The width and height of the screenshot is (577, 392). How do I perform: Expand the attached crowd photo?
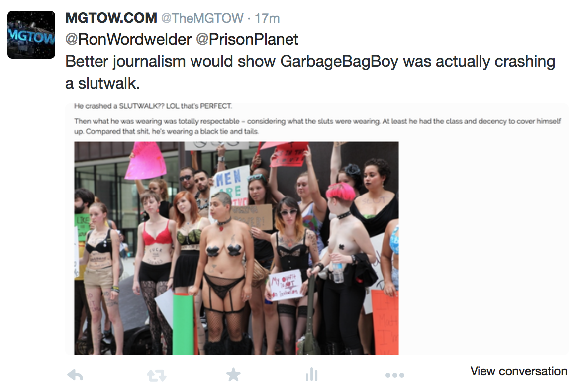coord(236,248)
